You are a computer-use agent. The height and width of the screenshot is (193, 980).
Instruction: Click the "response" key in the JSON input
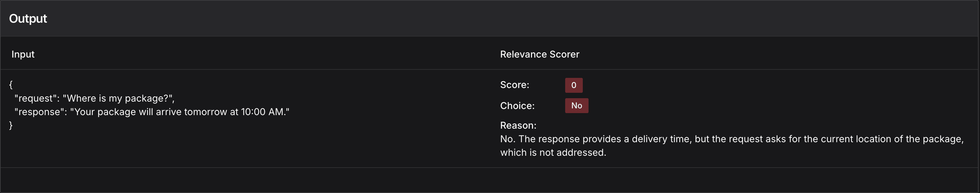tap(39, 112)
